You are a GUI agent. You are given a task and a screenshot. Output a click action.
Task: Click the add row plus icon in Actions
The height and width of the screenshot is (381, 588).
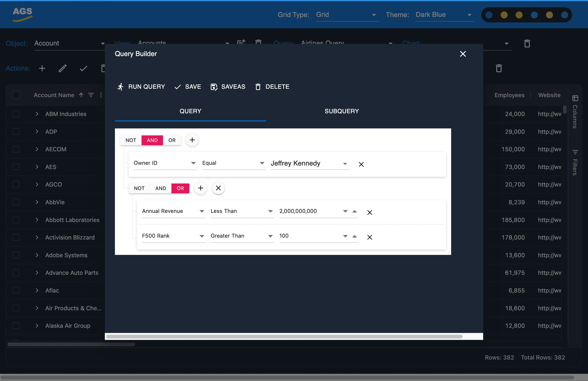click(x=42, y=68)
